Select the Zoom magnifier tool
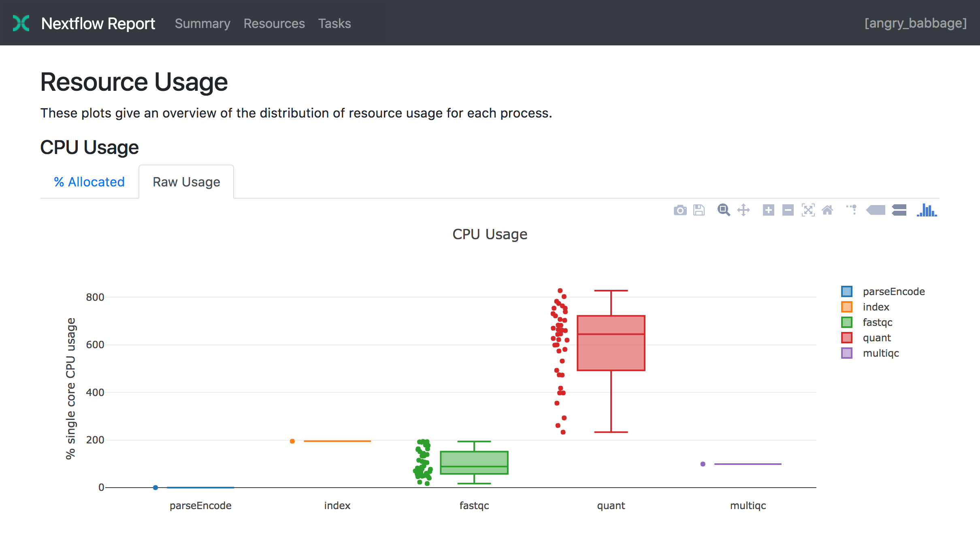The width and height of the screenshot is (980, 548). click(x=723, y=210)
